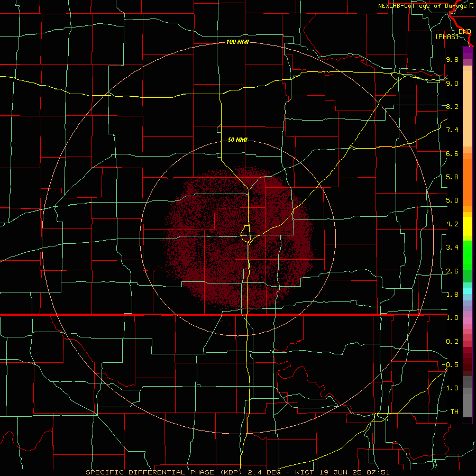Image resolution: width=476 pixels, height=476 pixels.
Task: Click the 6.6 scale label
Action: (452, 153)
